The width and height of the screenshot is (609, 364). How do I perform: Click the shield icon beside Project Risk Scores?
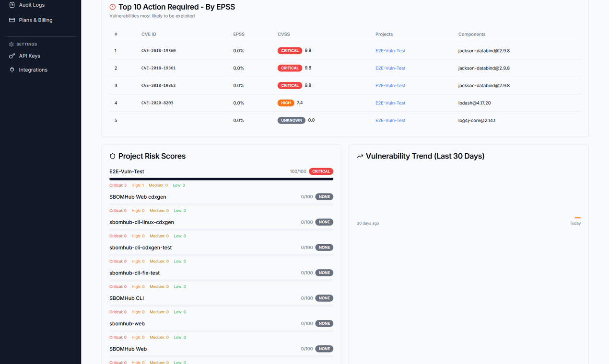(113, 156)
